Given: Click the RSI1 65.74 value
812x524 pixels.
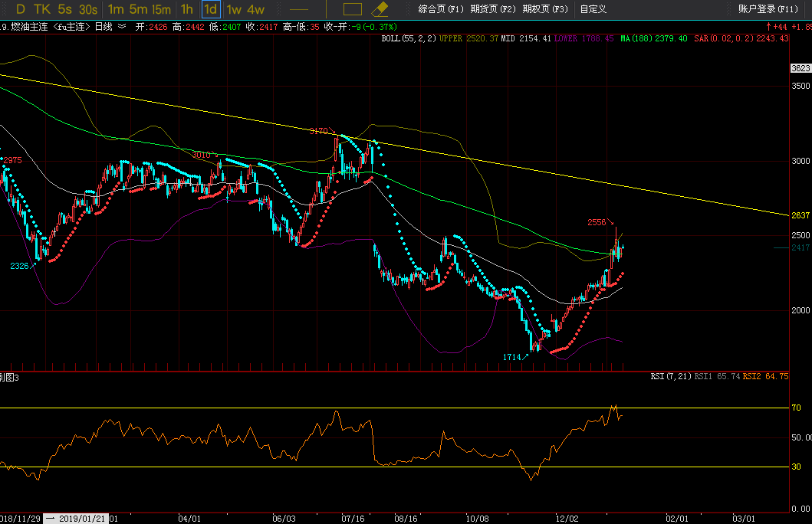Looking at the screenshot, I should 717,377.
